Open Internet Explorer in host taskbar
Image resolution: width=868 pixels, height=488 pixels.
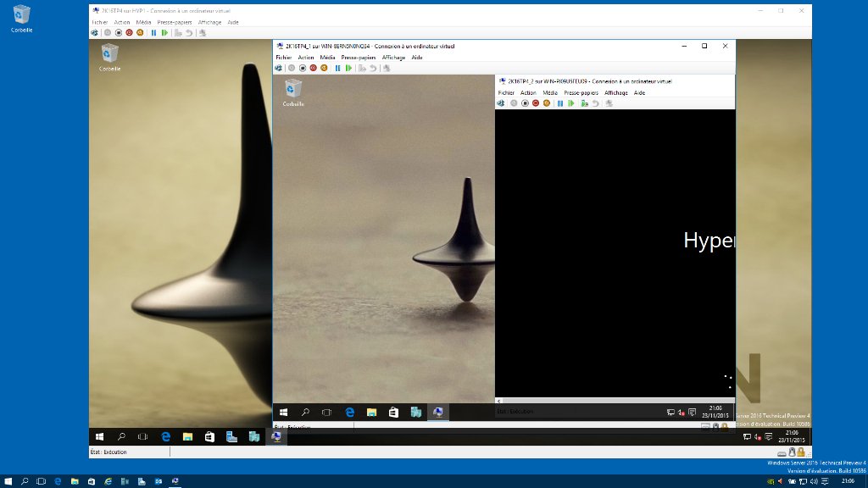tap(108, 481)
